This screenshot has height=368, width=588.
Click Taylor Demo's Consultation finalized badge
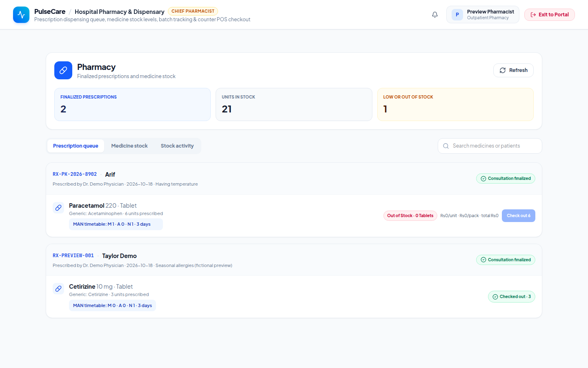(506, 260)
